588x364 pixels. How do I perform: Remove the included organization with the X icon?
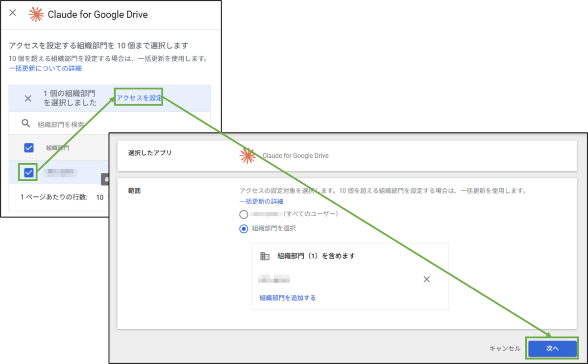(x=426, y=279)
